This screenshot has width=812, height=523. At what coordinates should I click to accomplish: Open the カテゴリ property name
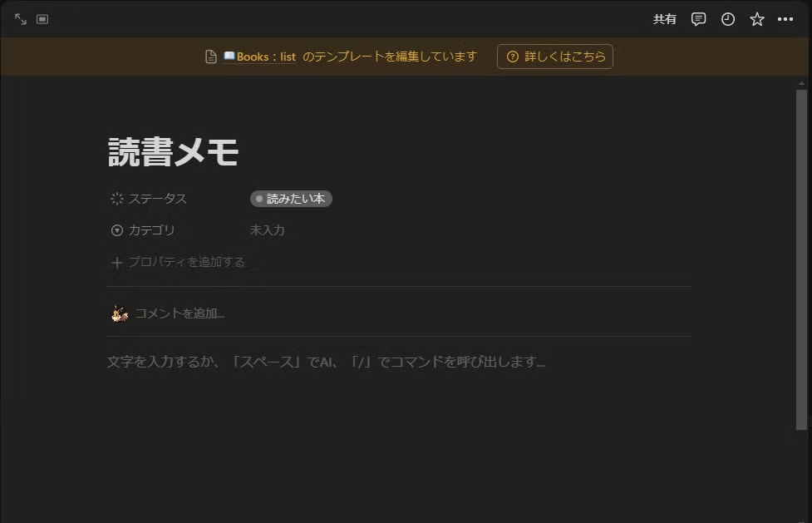pyautogui.click(x=152, y=230)
